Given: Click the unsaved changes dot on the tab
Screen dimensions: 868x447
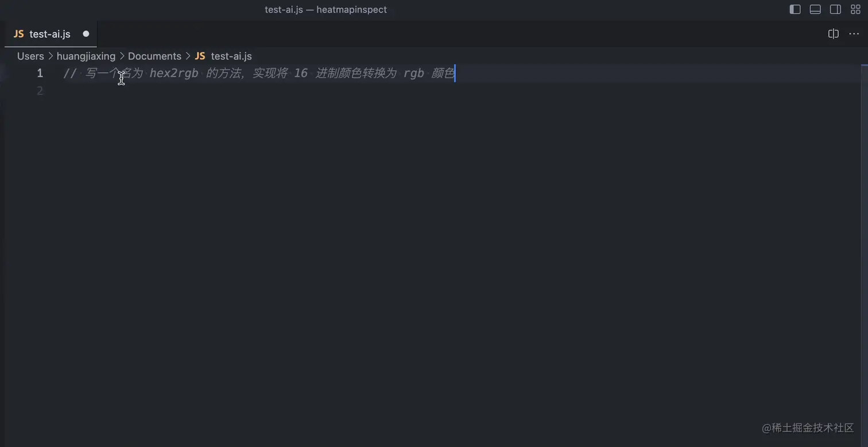Looking at the screenshot, I should tap(86, 34).
